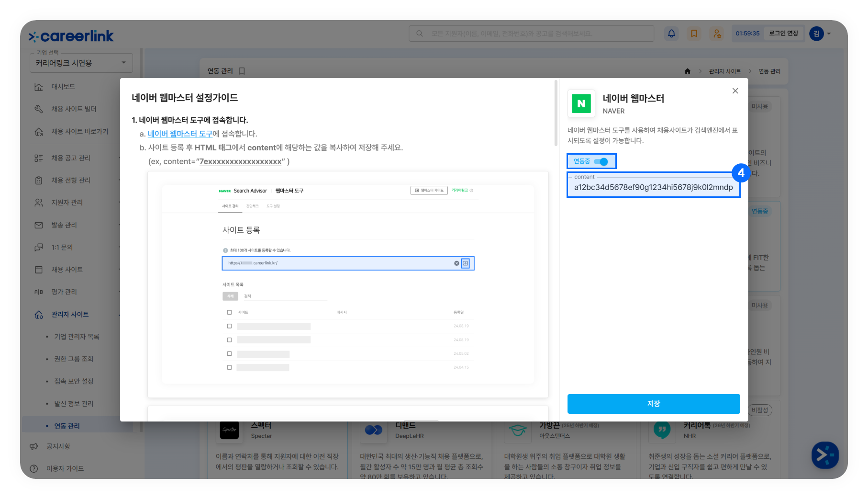
Task: Open the profile avatar menu
Action: pyautogui.click(x=816, y=34)
